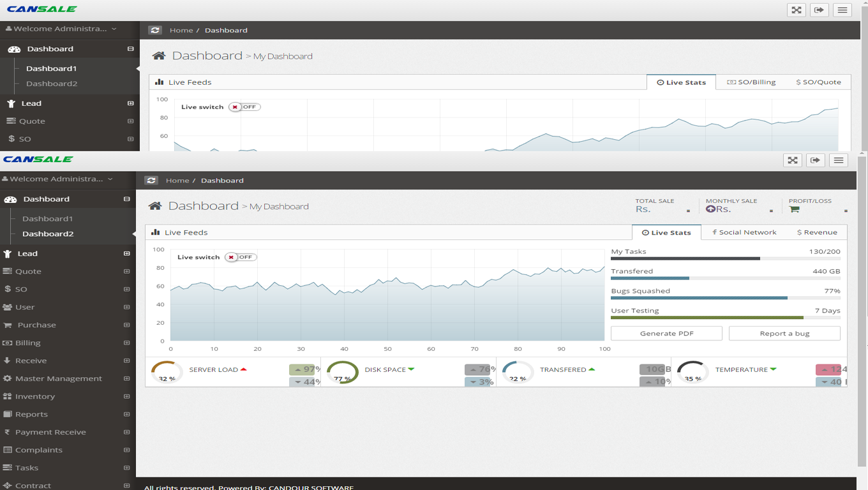This screenshot has width=868, height=490.
Task: Expand Billing menu in sidebar
Action: point(126,343)
